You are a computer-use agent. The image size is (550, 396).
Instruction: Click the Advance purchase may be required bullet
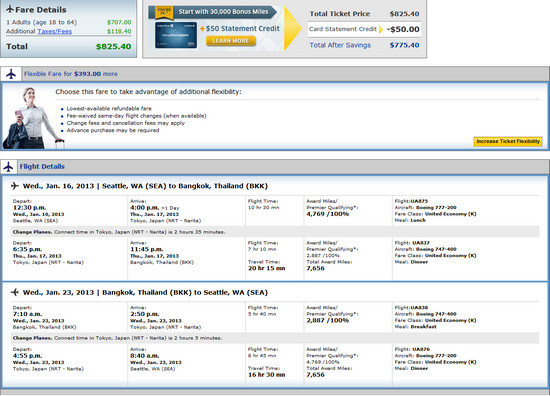tap(113, 130)
